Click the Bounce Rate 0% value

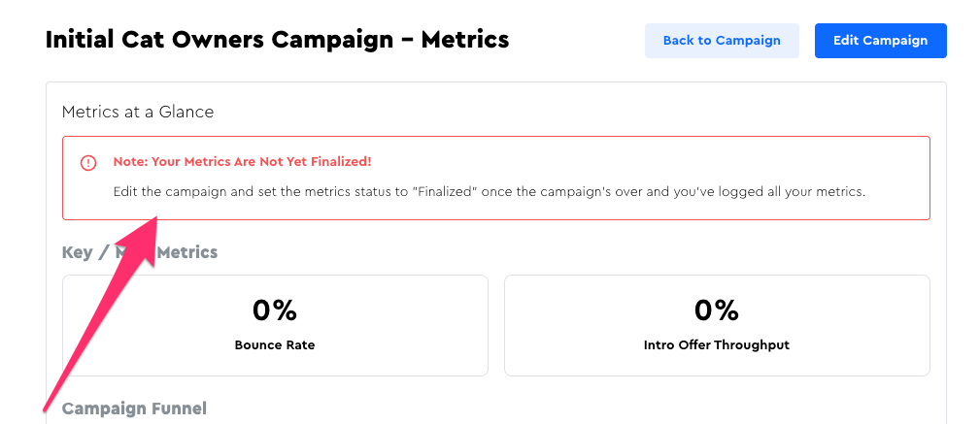pyautogui.click(x=275, y=310)
